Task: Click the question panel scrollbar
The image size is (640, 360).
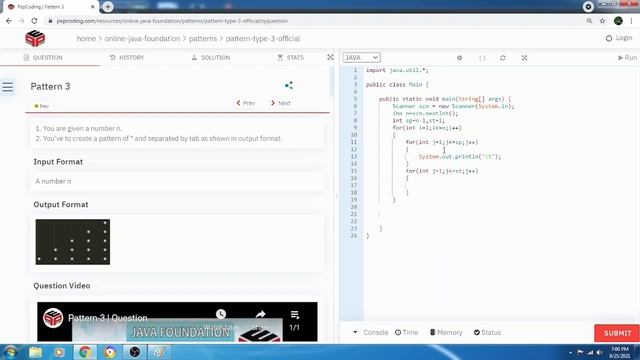Action: pyautogui.click(x=331, y=82)
